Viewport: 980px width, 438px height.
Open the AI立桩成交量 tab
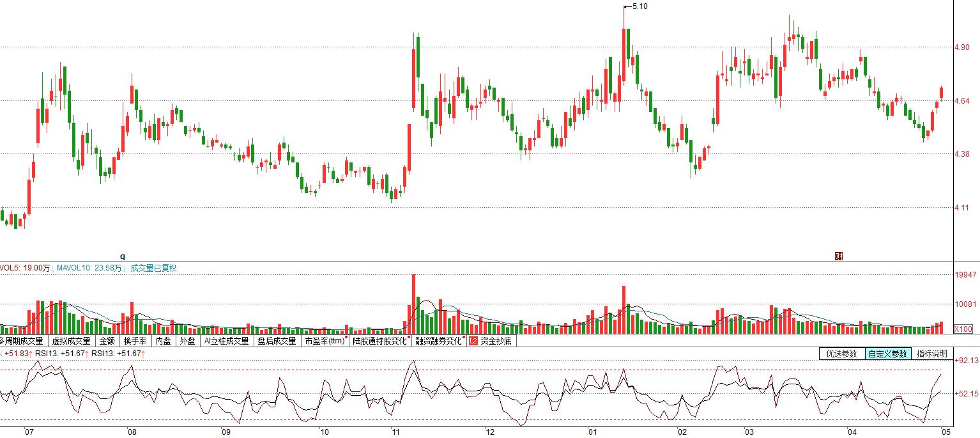point(226,341)
